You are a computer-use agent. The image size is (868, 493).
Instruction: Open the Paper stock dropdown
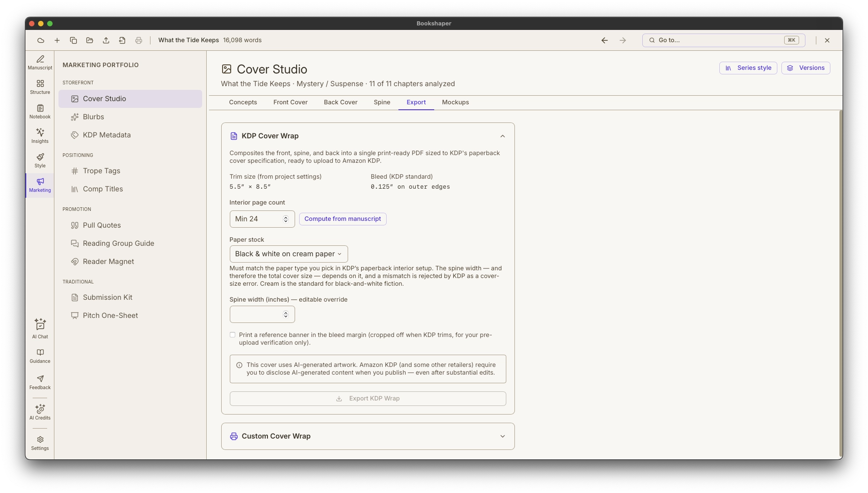click(289, 254)
